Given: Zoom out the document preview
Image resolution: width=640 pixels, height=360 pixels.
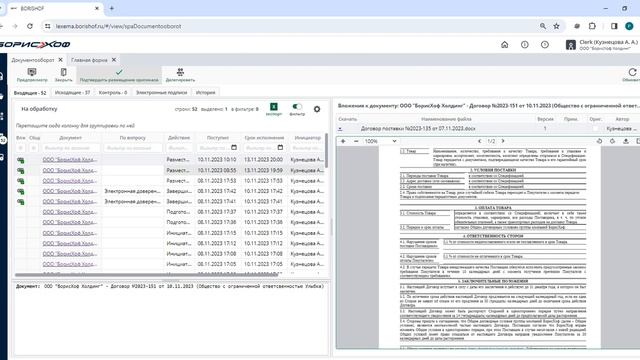Looking at the screenshot, I should pyautogui.click(x=356, y=141).
